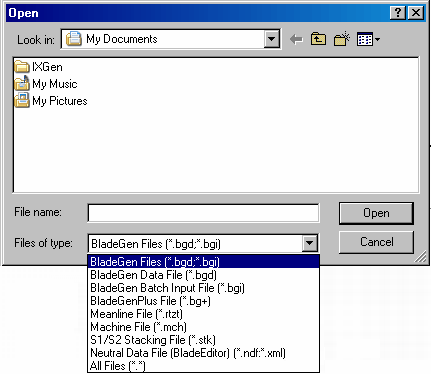Click the Files of type combo box field

(203, 243)
